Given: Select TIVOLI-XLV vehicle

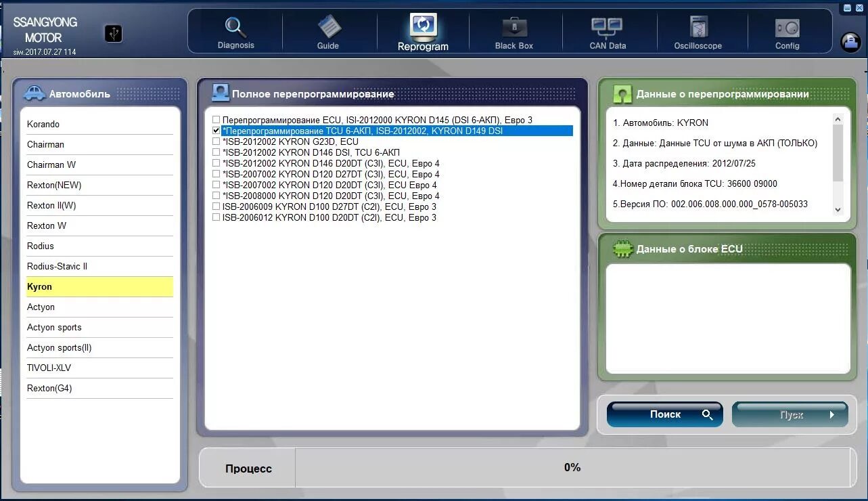Looking at the screenshot, I should (99, 368).
